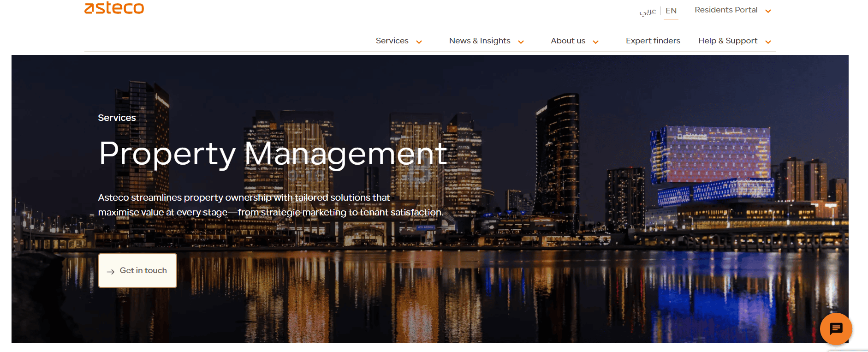868x352 pixels.
Task: Expand the Residents Portal chevron
Action: pos(768,11)
